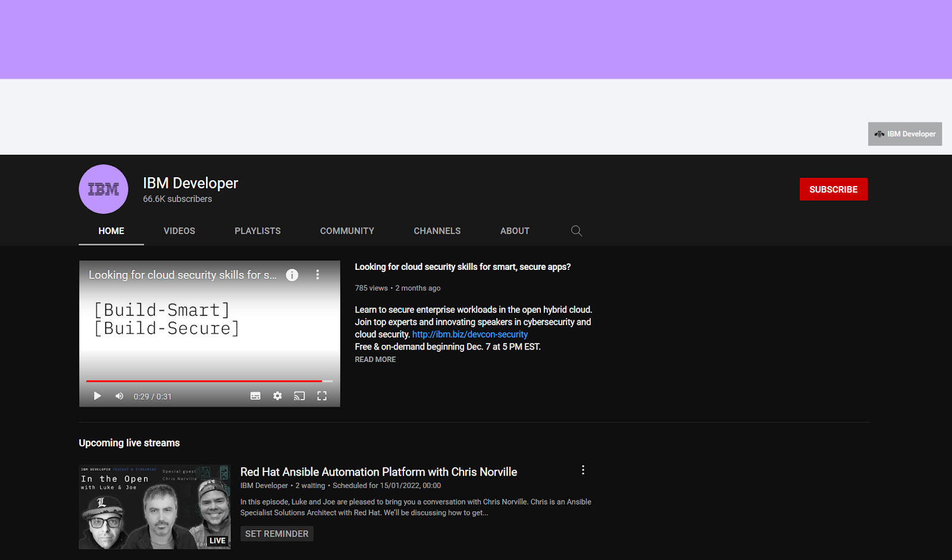This screenshot has width=952, height=560.
Task: Open more options menu in video player
Action: click(x=318, y=275)
